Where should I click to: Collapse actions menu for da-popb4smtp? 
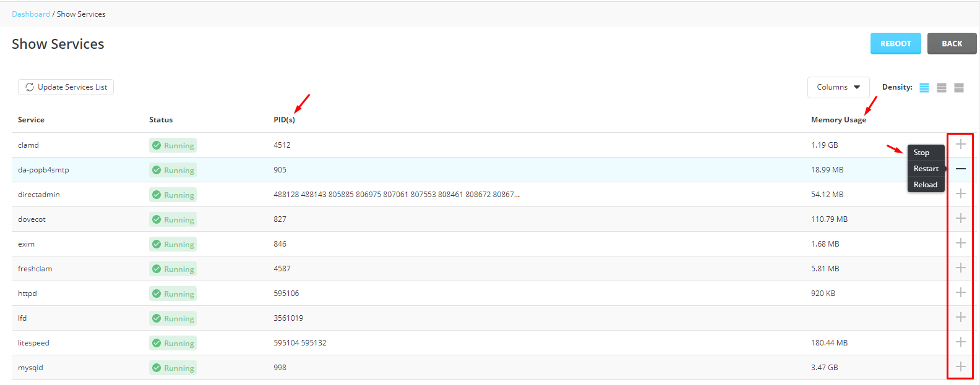(x=960, y=169)
